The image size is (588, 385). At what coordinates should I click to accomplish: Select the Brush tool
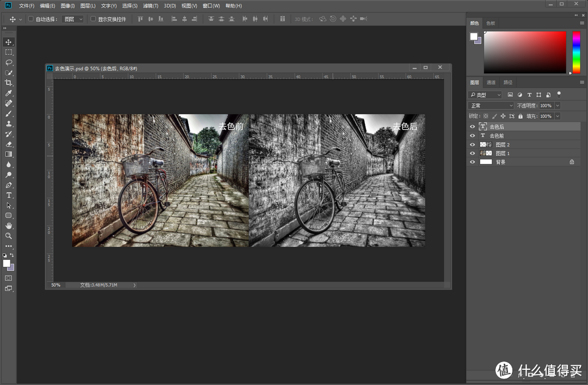8,113
